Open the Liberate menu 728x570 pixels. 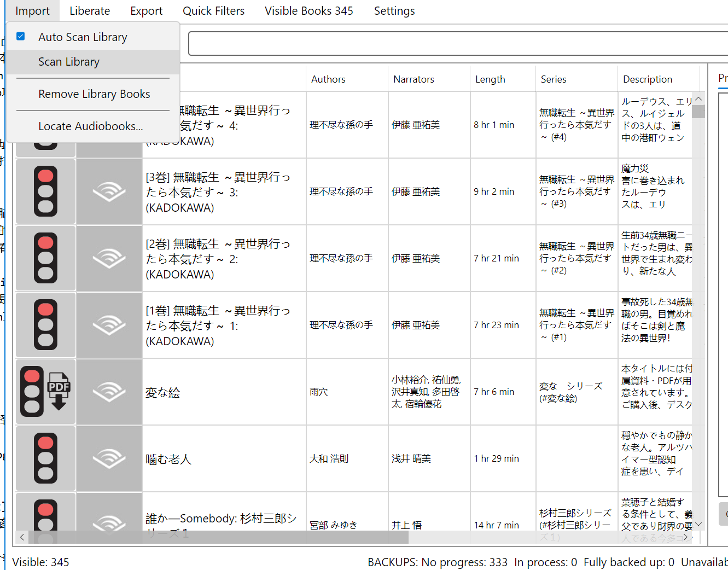[90, 11]
